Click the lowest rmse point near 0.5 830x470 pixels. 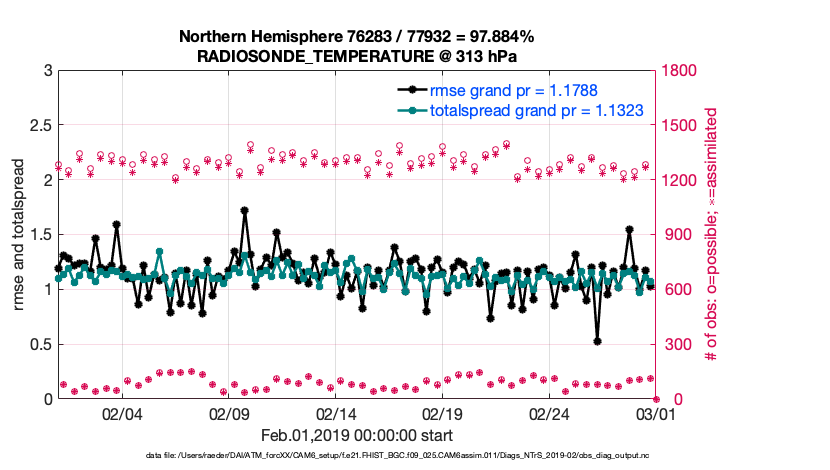click(x=597, y=341)
